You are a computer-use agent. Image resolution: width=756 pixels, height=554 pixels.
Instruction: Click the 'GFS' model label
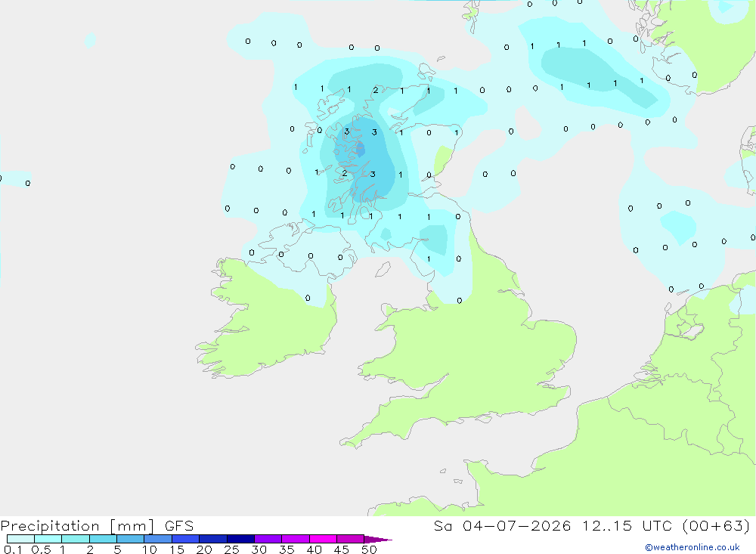coord(179,525)
